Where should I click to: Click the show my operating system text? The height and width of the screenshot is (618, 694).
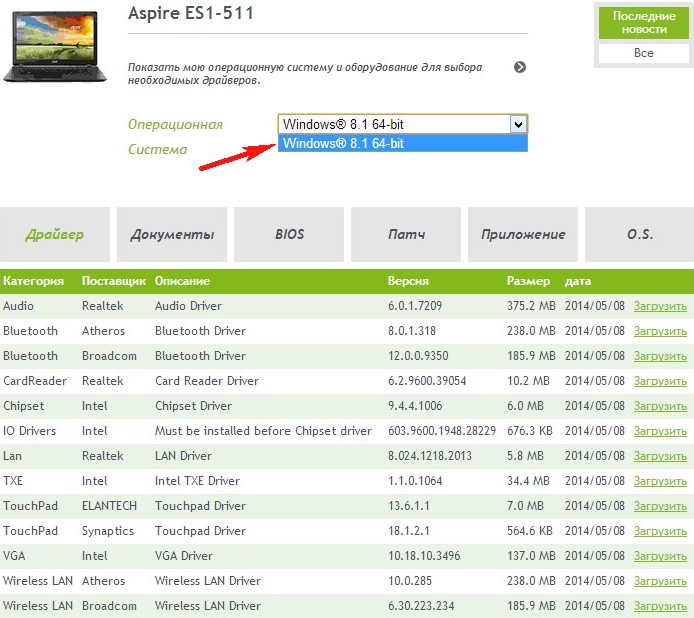click(x=305, y=73)
